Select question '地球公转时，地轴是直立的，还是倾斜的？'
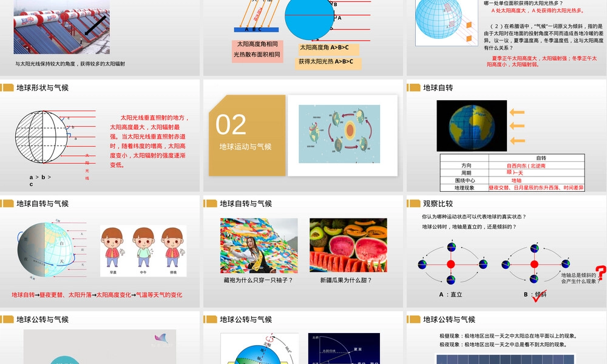607x364 pixels. [x=469, y=227]
